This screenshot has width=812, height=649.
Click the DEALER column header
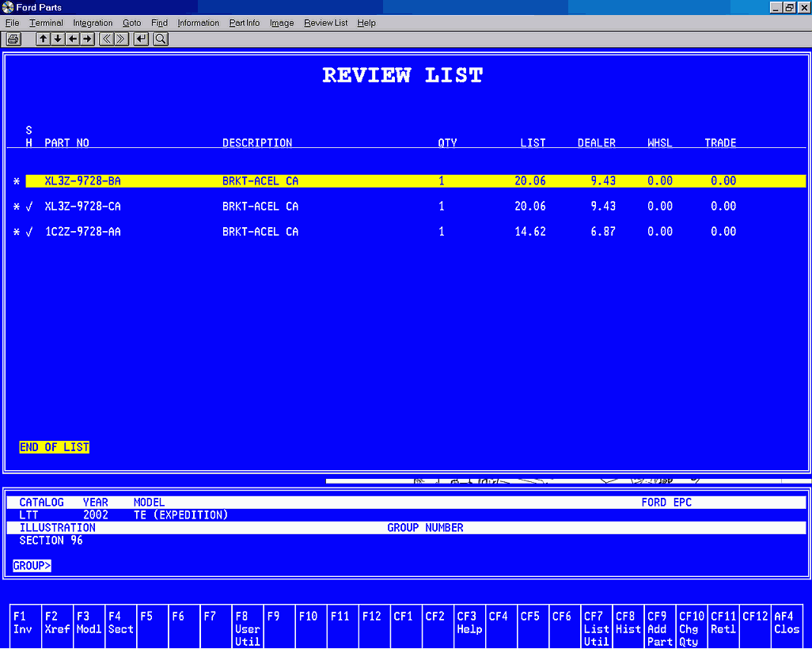point(597,143)
